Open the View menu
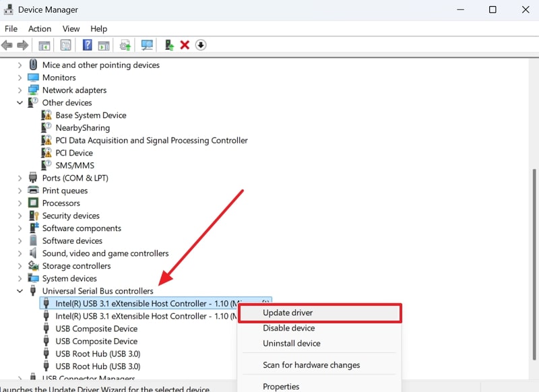This screenshot has width=539, height=392. coord(71,28)
